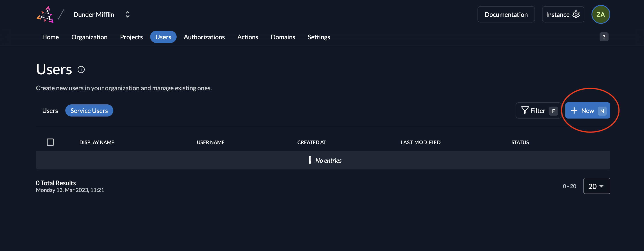Image resolution: width=644 pixels, height=251 pixels.
Task: Switch to Service Users view
Action: (89, 110)
